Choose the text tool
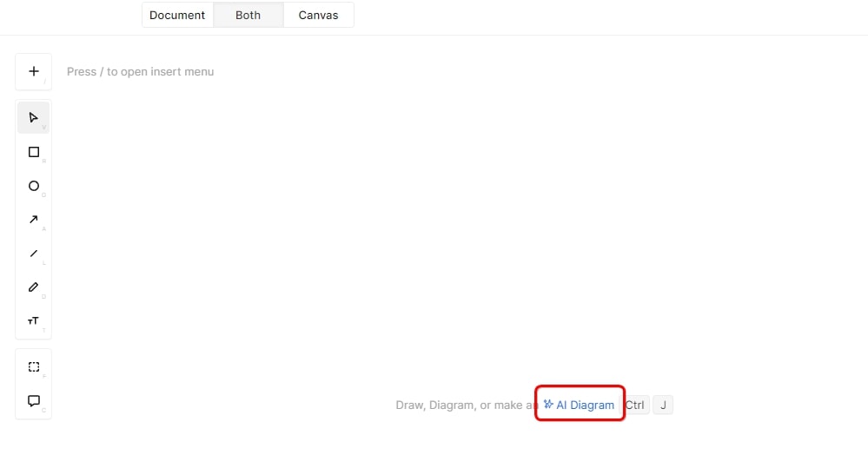 coord(34,321)
